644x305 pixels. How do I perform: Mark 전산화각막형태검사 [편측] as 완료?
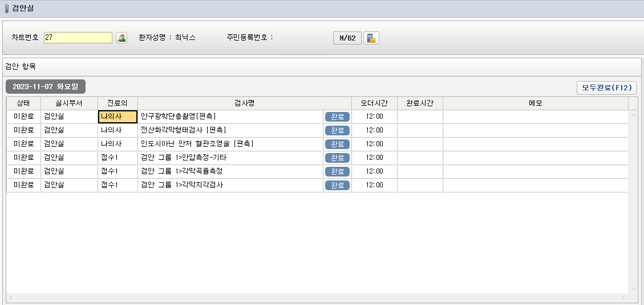pyautogui.click(x=337, y=130)
